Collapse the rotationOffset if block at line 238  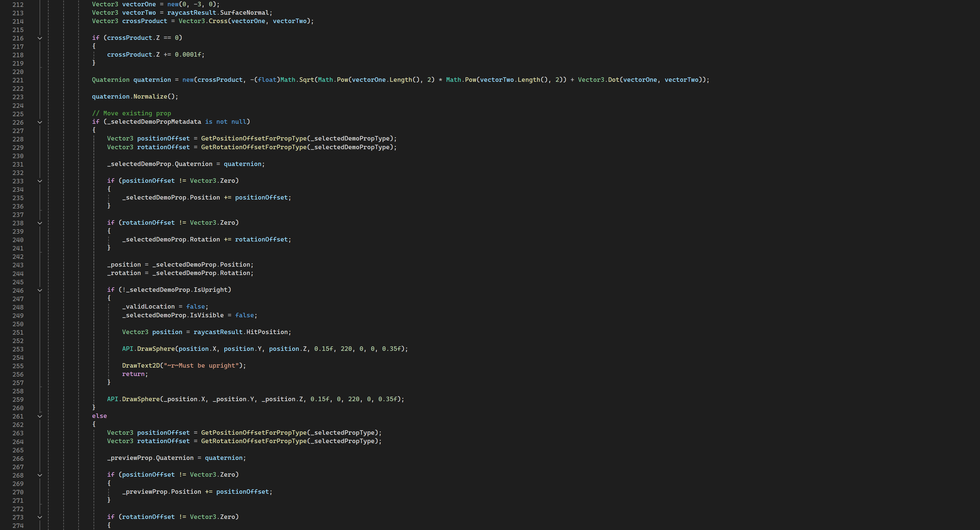40,223
